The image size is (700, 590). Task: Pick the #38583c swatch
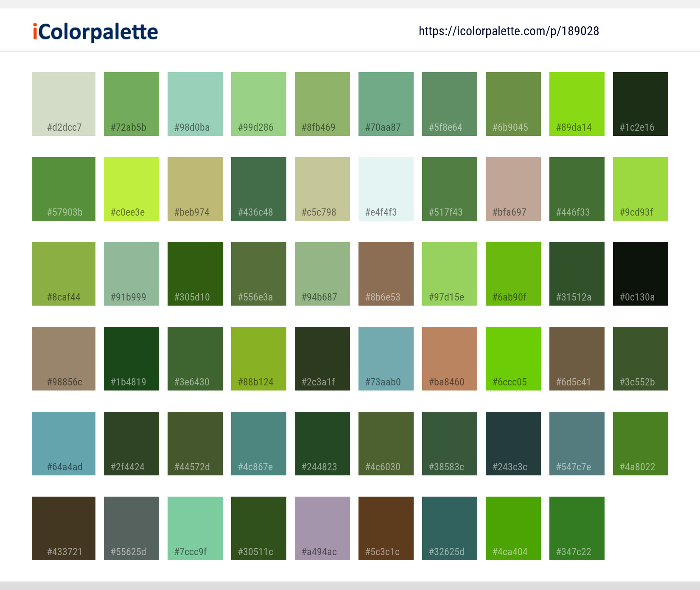(x=450, y=444)
